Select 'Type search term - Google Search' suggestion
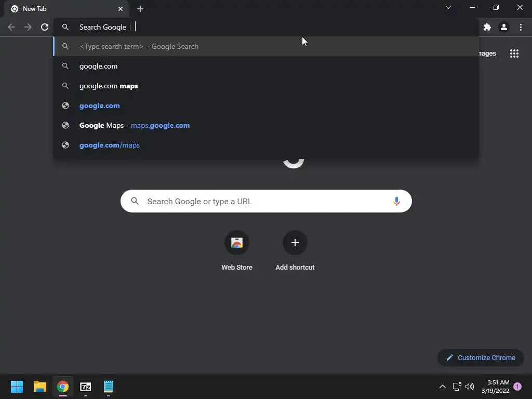Screen dimensions: 532x399 click(x=267, y=46)
